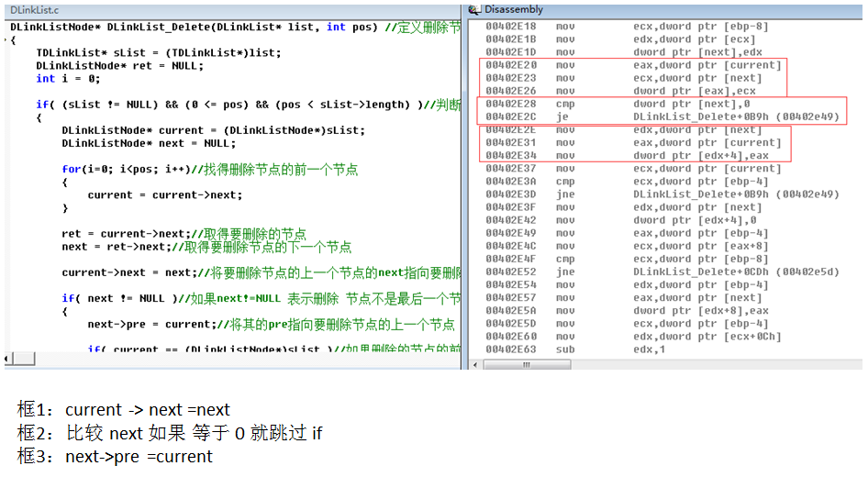
Task: Click line 'current = current->next;'
Action: click(x=165, y=194)
